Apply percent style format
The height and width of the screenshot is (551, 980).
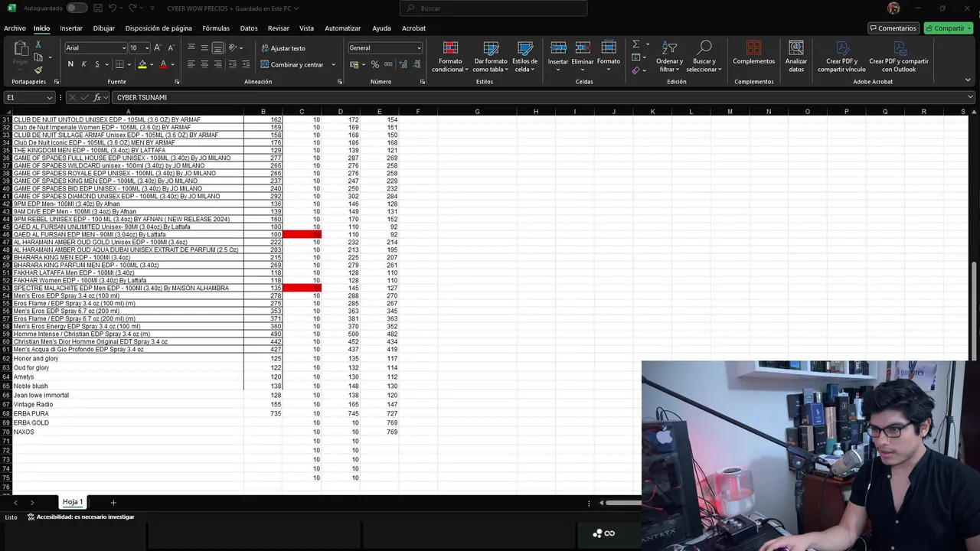[x=375, y=64]
